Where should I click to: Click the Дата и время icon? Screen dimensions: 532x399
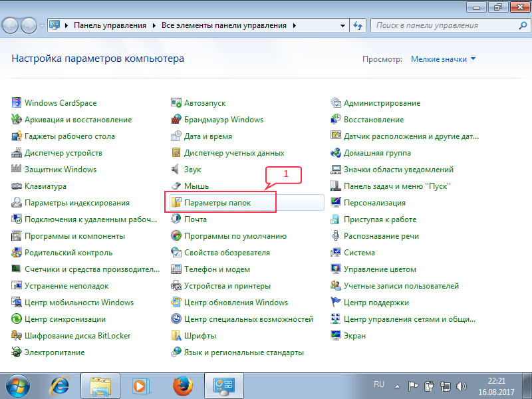click(176, 136)
